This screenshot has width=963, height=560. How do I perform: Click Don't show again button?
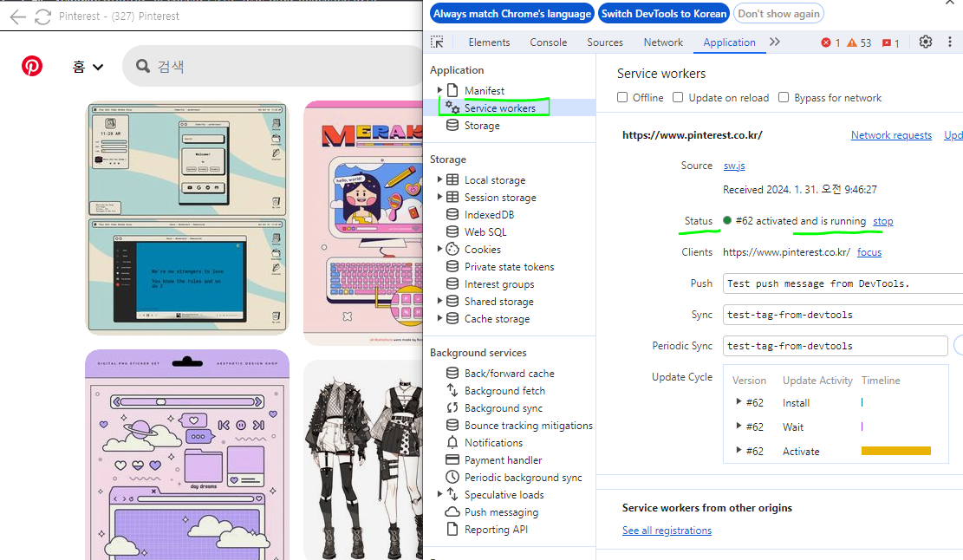(x=778, y=14)
